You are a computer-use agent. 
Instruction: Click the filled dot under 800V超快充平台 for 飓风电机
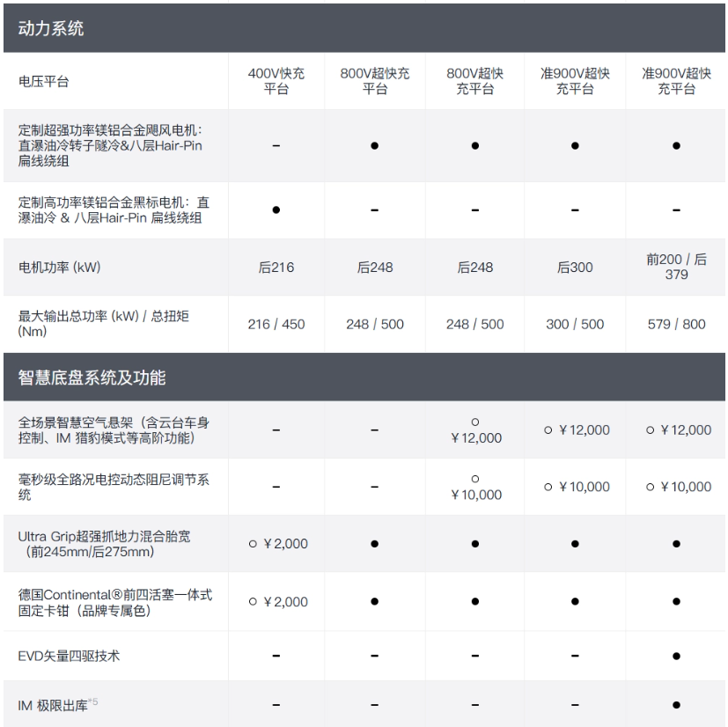pos(376,144)
